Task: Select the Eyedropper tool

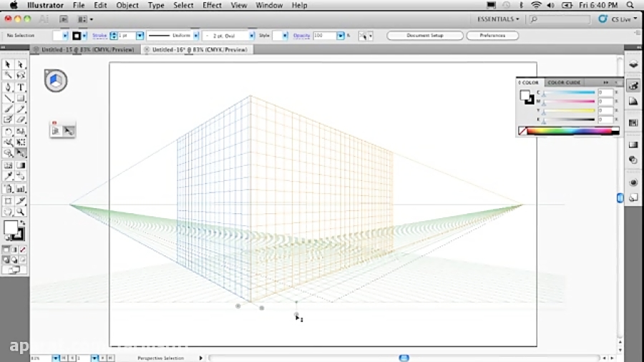Action: click(8, 176)
